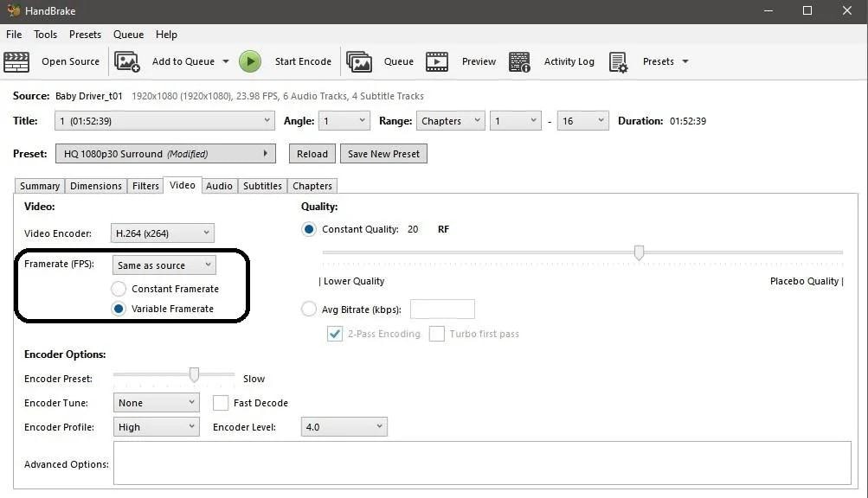Switch to the Chapters tab
868x498 pixels.
pyautogui.click(x=312, y=186)
